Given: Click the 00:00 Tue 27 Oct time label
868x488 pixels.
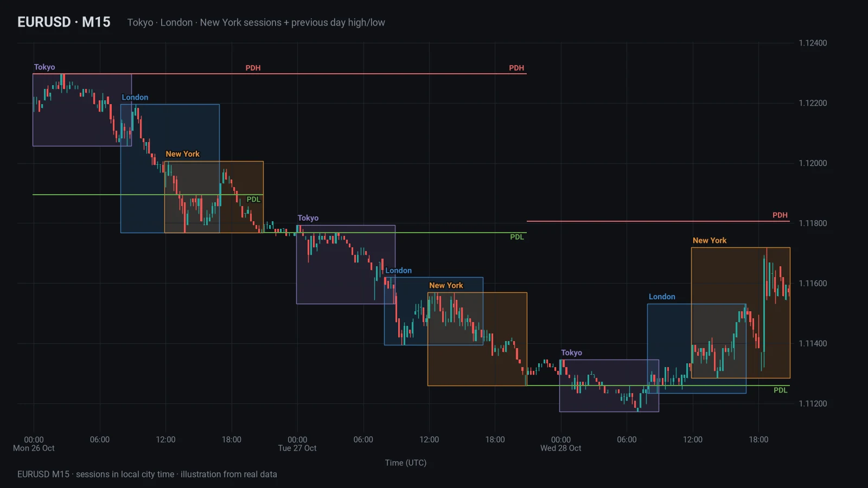Looking at the screenshot, I should (297, 444).
